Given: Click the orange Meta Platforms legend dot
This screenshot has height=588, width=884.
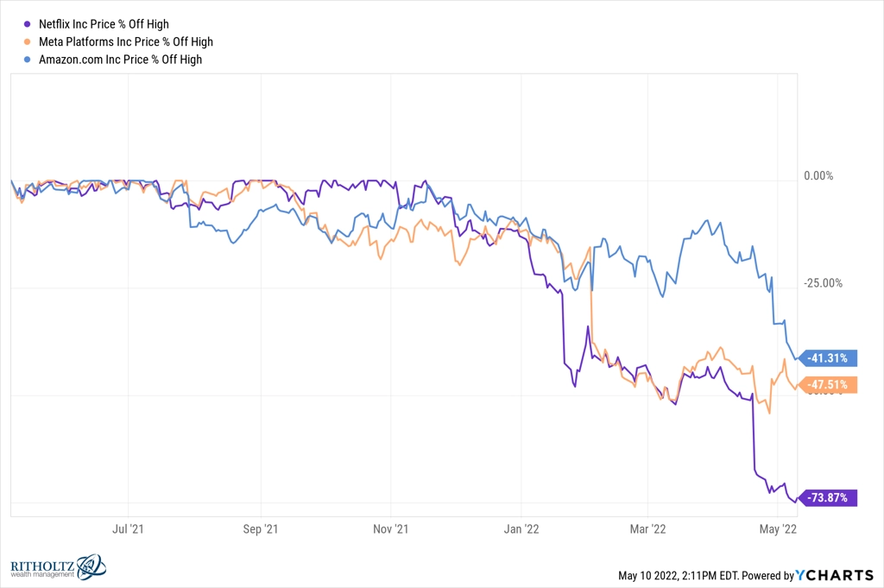Looking at the screenshot, I should [27, 41].
